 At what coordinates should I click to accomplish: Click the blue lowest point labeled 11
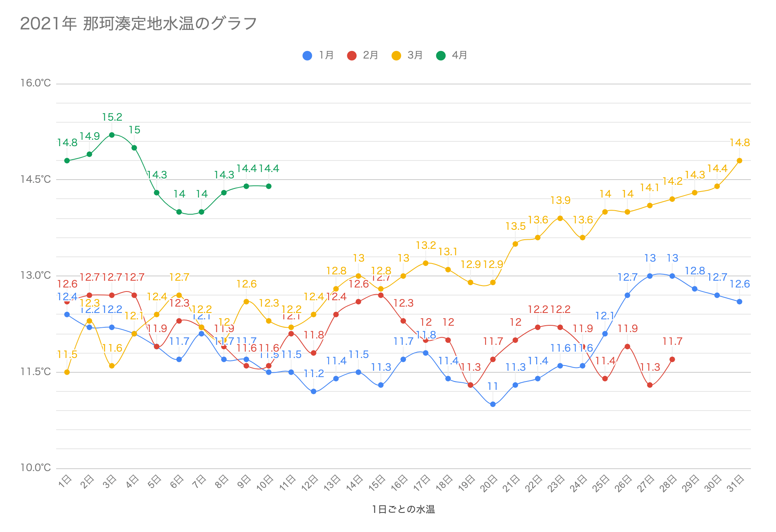click(x=493, y=404)
